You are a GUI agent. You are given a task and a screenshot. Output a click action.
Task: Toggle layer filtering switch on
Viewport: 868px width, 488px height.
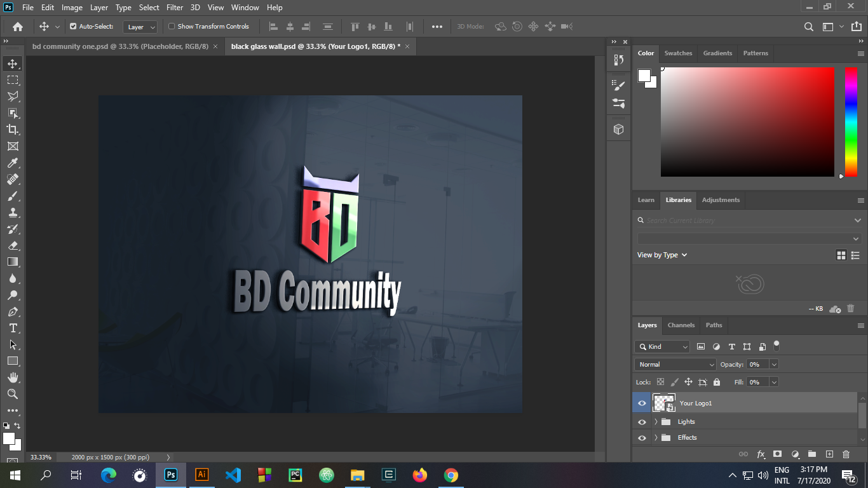point(776,346)
